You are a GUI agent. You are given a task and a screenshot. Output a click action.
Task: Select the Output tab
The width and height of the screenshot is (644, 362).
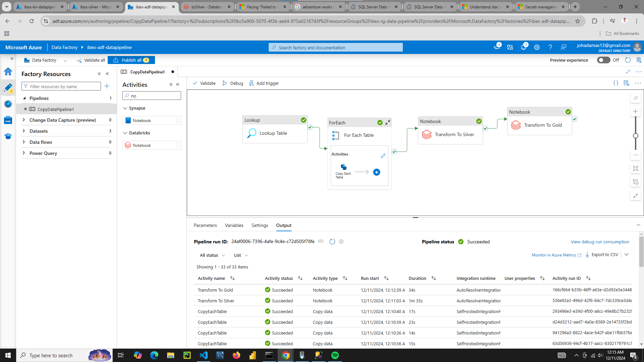284,225
